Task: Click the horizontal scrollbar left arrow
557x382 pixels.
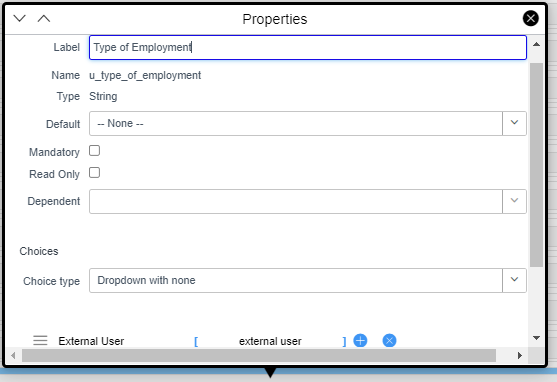Action: [x=13, y=355]
